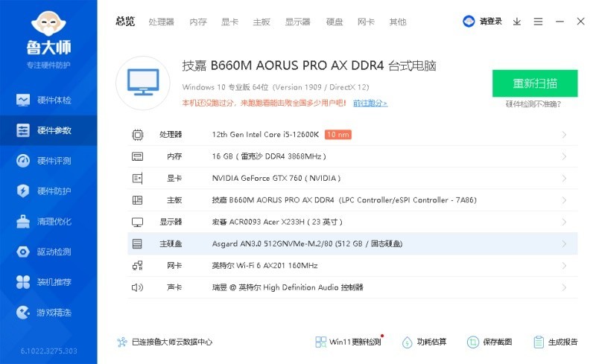Click version number 6.1022.3275.303
Viewport: 596px width, 364px height.
tap(48, 351)
